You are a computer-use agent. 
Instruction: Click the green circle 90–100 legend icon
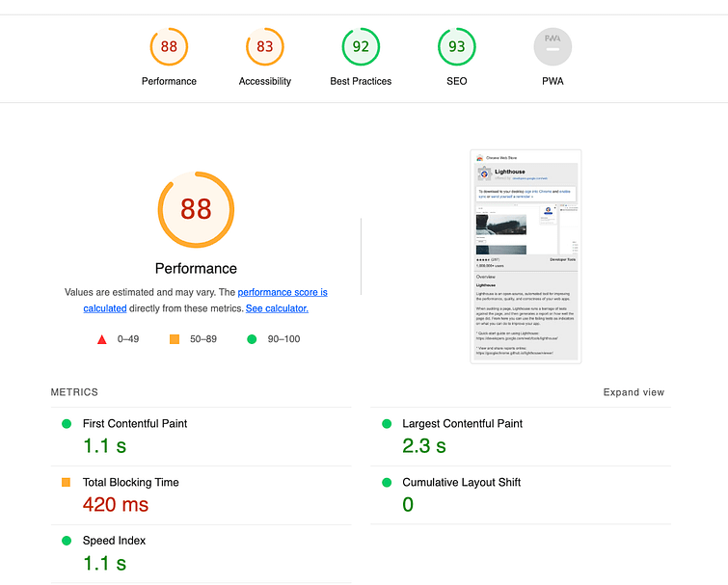click(252, 339)
